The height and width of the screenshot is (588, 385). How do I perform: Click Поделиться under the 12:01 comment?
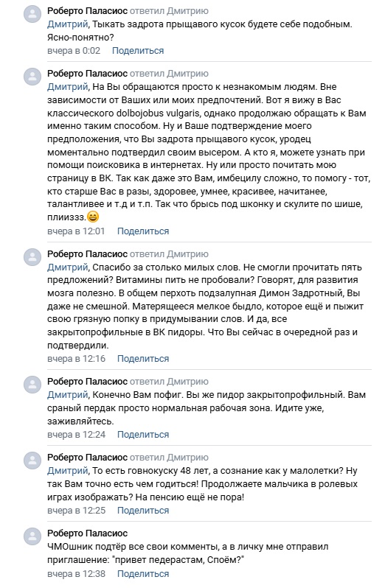[143, 231]
